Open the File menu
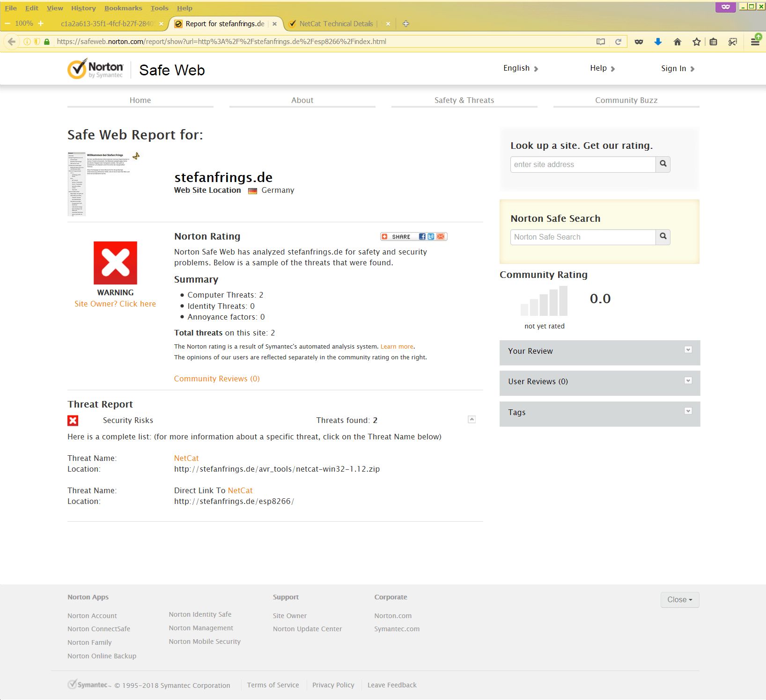 point(11,8)
